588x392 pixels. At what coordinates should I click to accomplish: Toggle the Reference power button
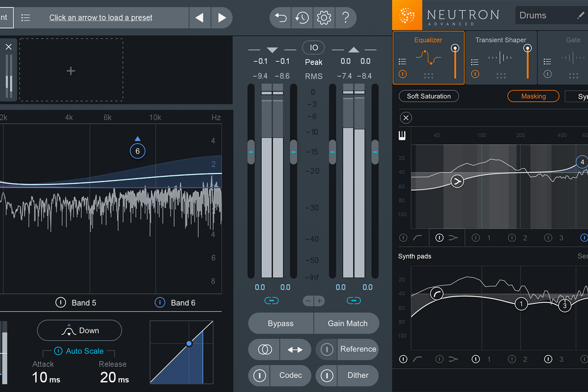pyautogui.click(x=327, y=349)
